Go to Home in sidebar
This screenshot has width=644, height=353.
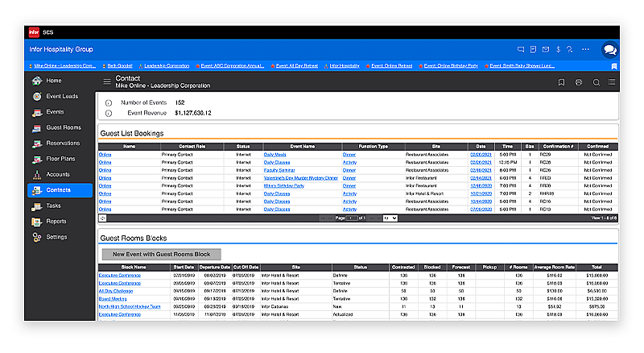click(x=60, y=81)
